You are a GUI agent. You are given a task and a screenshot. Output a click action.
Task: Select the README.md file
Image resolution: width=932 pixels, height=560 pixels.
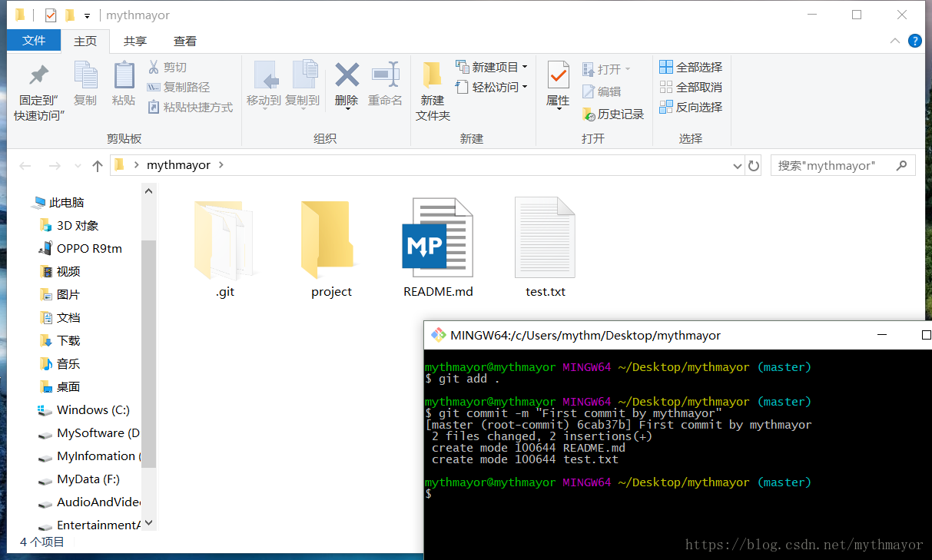tap(438, 250)
